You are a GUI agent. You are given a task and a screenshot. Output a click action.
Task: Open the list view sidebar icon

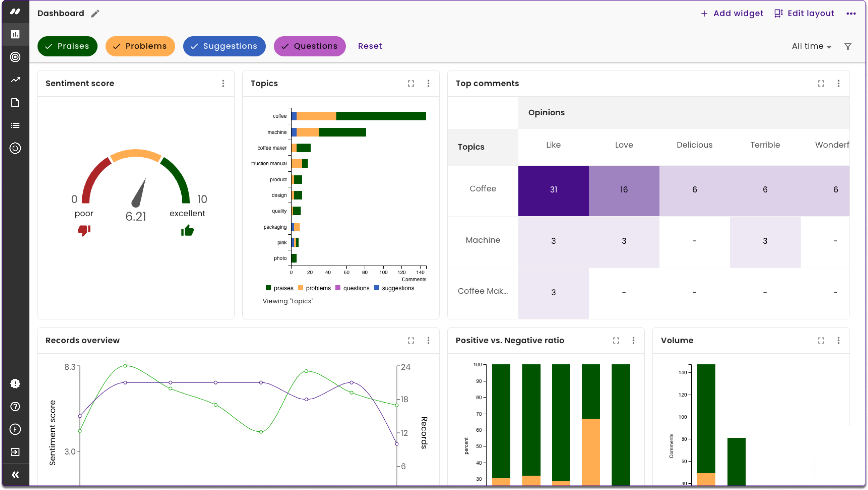pyautogui.click(x=15, y=125)
